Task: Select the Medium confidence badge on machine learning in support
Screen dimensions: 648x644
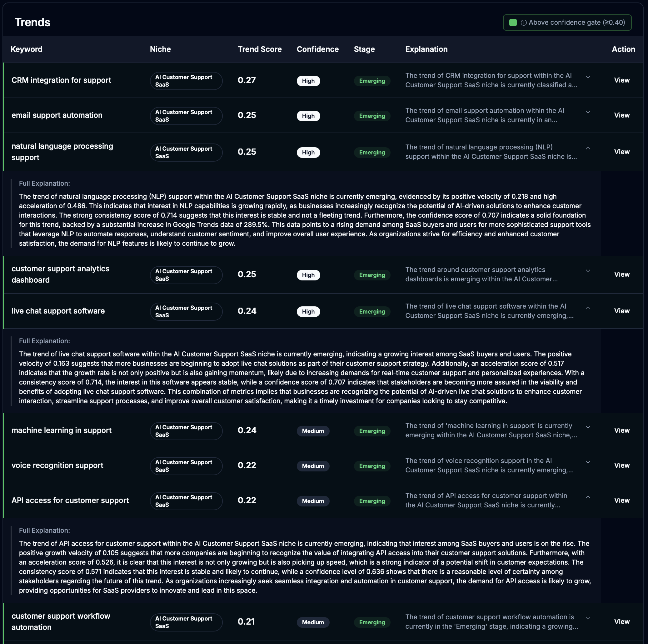Action: click(x=313, y=431)
